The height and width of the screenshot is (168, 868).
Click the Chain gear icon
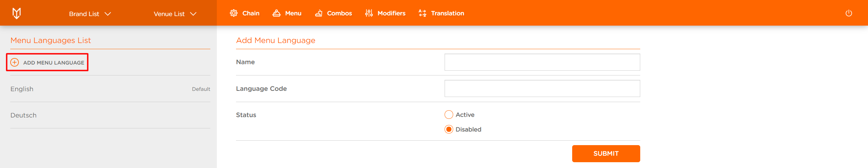(x=234, y=13)
